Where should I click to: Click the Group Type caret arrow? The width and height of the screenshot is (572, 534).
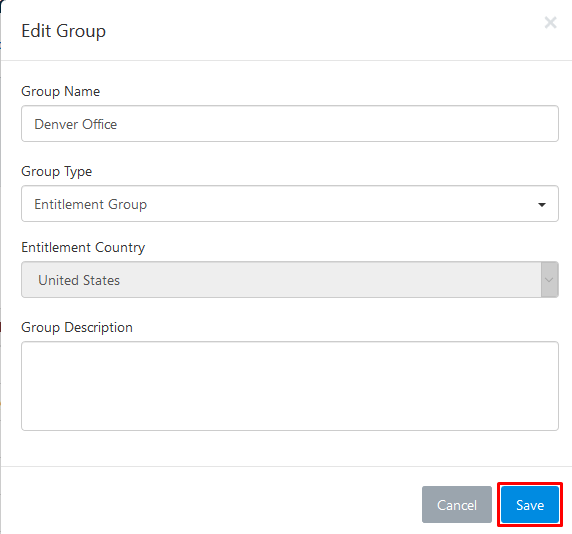542,205
